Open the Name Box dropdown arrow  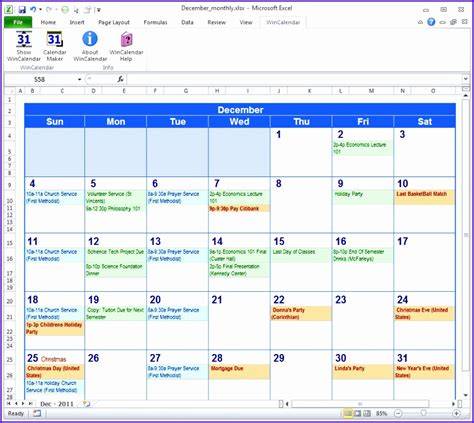point(79,79)
